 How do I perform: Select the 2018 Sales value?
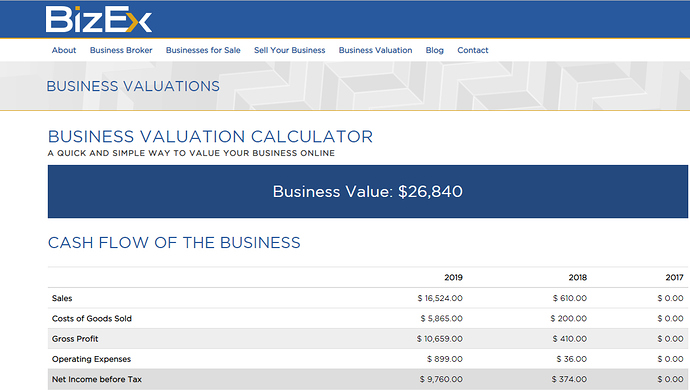(x=570, y=298)
